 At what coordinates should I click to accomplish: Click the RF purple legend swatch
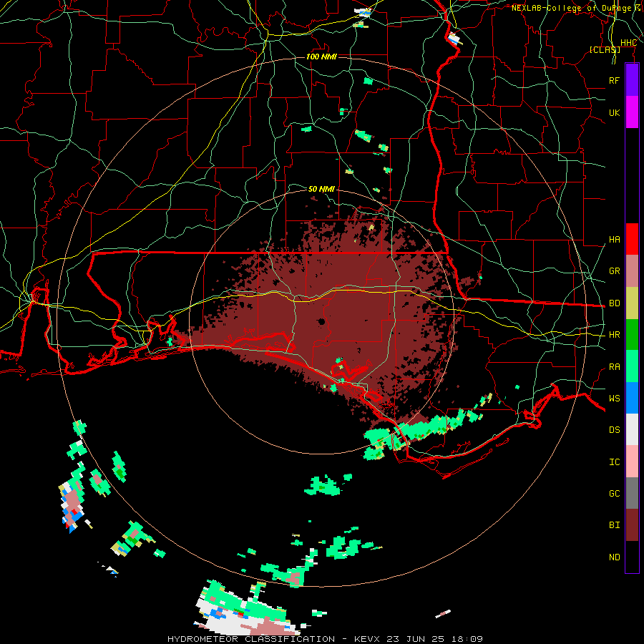(632, 80)
